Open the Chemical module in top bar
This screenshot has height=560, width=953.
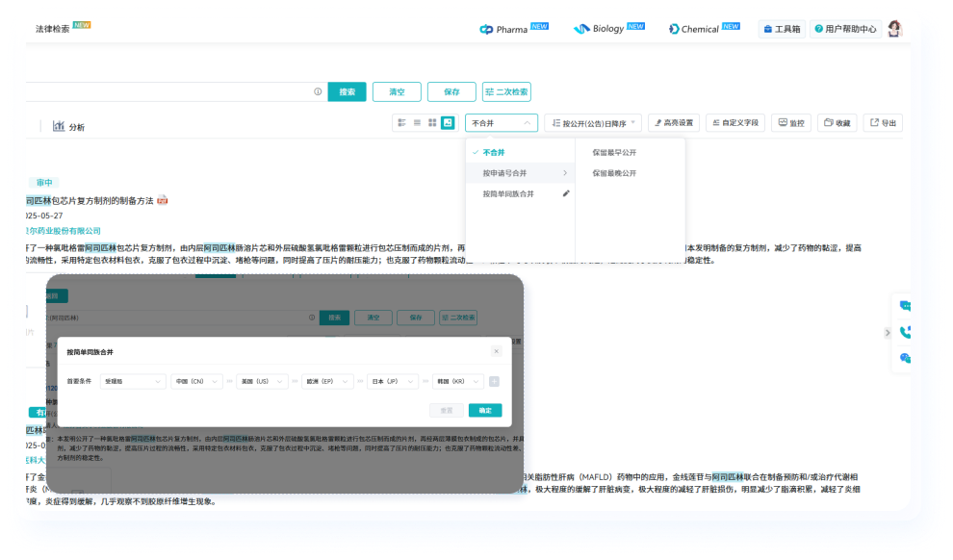pyautogui.click(x=704, y=28)
